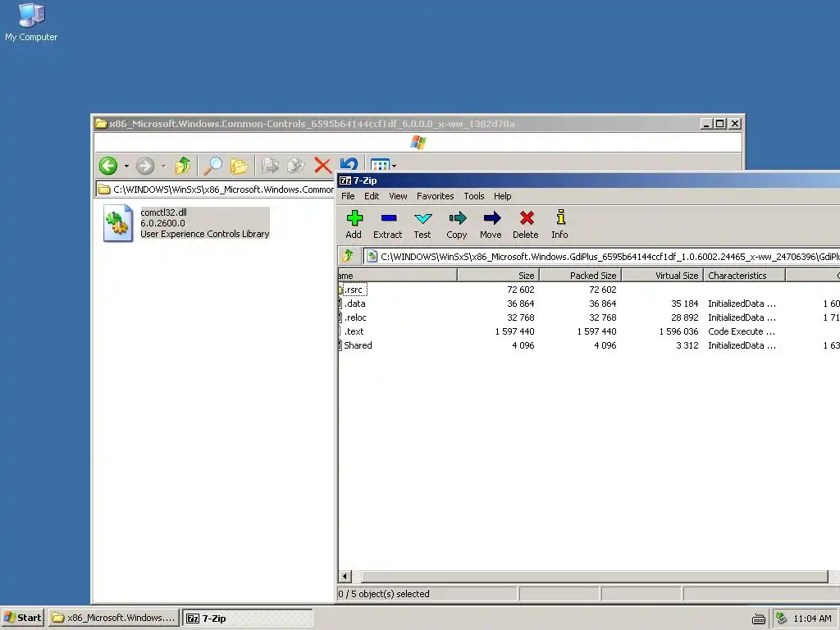Image resolution: width=840 pixels, height=630 pixels.
Task: Click the Views icon in Explorer toolbar
Action: [x=380, y=164]
